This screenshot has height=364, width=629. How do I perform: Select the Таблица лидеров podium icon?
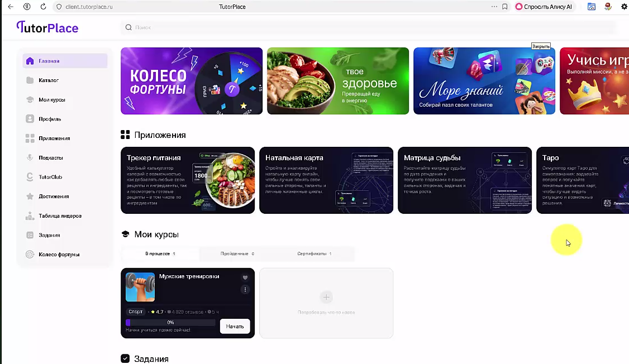click(30, 215)
